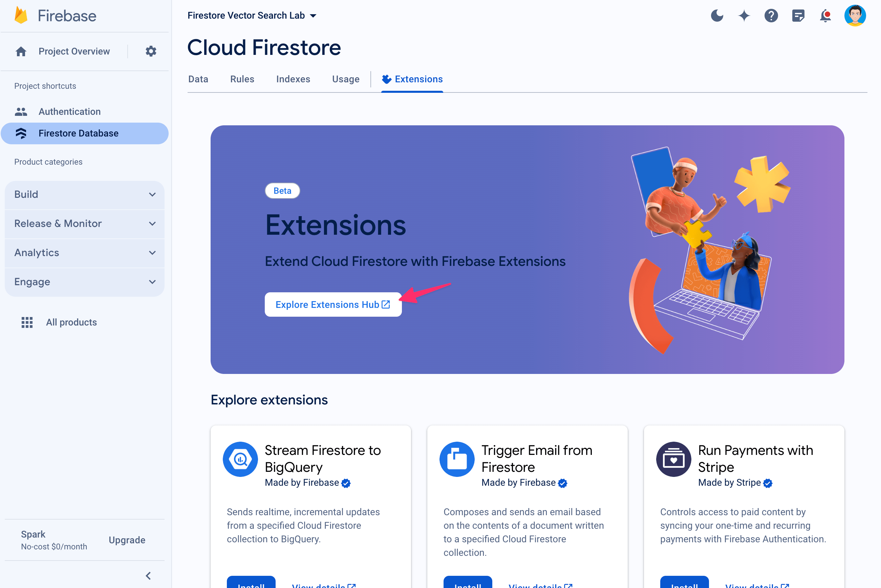881x588 pixels.
Task: Click All products grid icon
Action: tap(27, 322)
